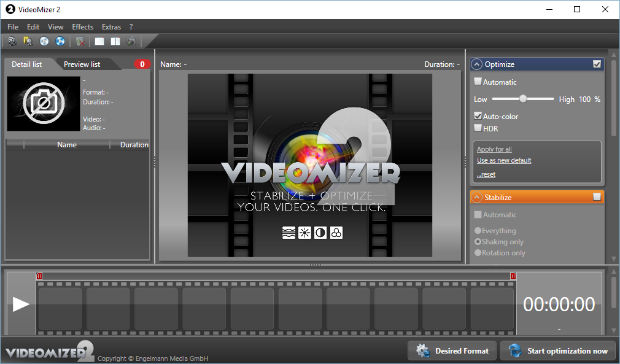The image size is (620, 364).
Task: Click the down arrow of the effects panel scrollbar
Action: pos(614,259)
